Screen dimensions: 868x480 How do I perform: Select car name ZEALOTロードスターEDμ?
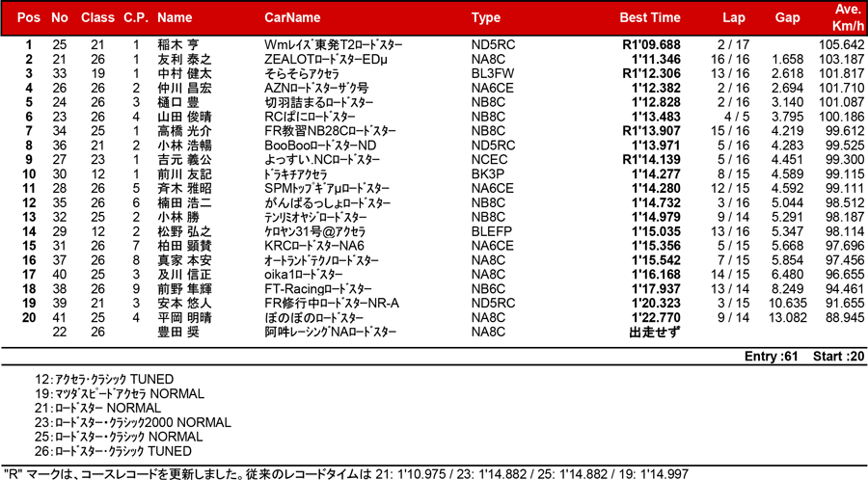coord(326,59)
